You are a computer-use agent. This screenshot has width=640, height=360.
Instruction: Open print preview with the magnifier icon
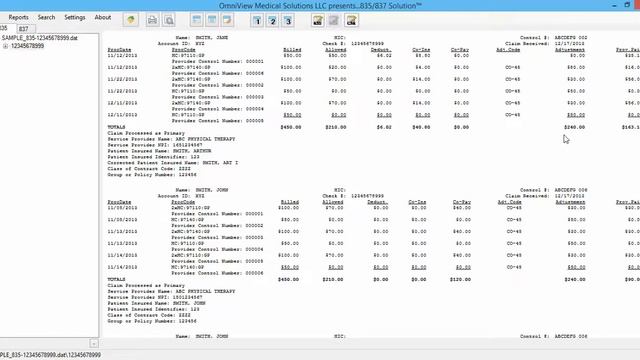click(x=169, y=20)
